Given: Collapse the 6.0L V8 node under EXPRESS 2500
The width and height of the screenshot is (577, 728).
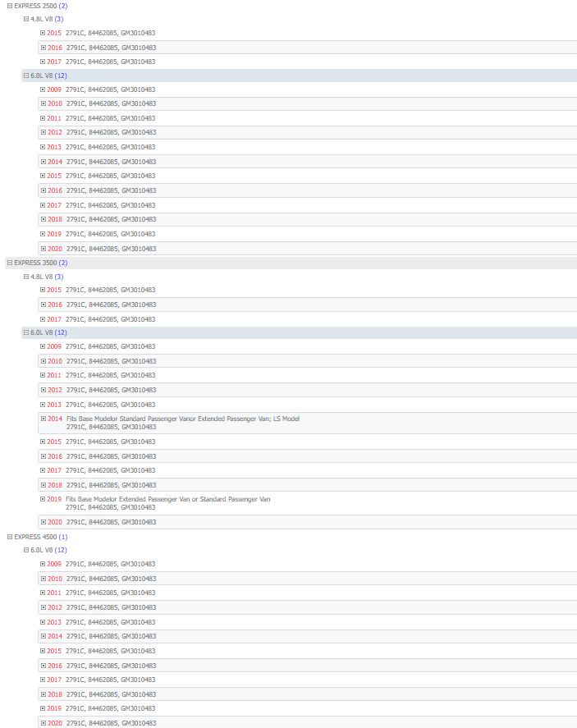Looking at the screenshot, I should pyautogui.click(x=26, y=76).
